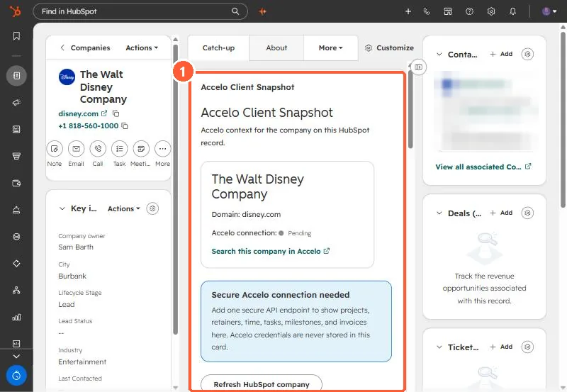The width and height of the screenshot is (567, 392).
Task: Add an associated Deal
Action: 501,213
